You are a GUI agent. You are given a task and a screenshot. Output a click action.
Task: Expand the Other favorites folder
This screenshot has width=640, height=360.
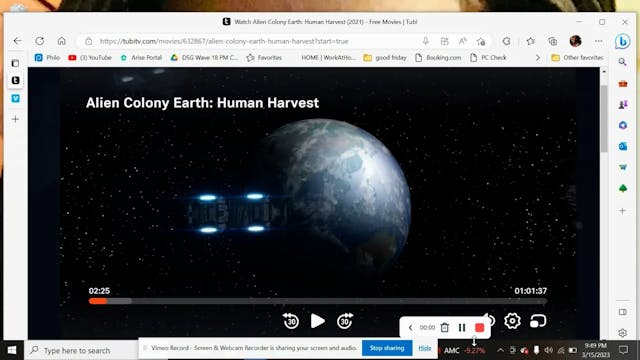[577, 58]
